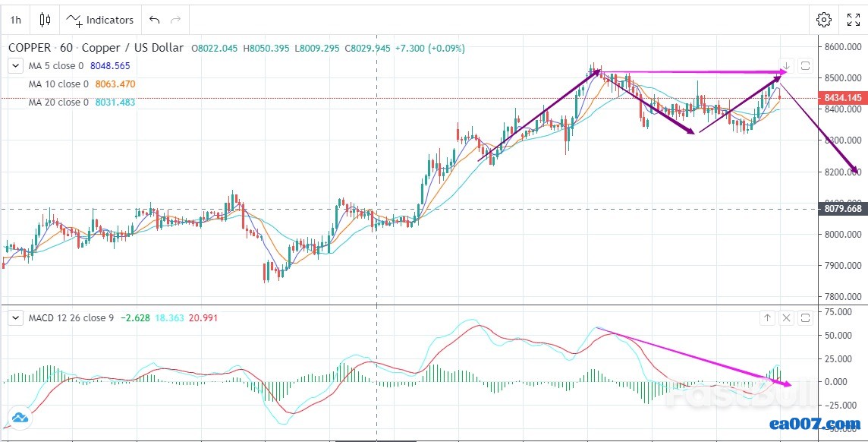Screen dimensions: 868x442
Task: Click the COPPER · 60 · Copper / US Dollar title
Action: coord(96,48)
